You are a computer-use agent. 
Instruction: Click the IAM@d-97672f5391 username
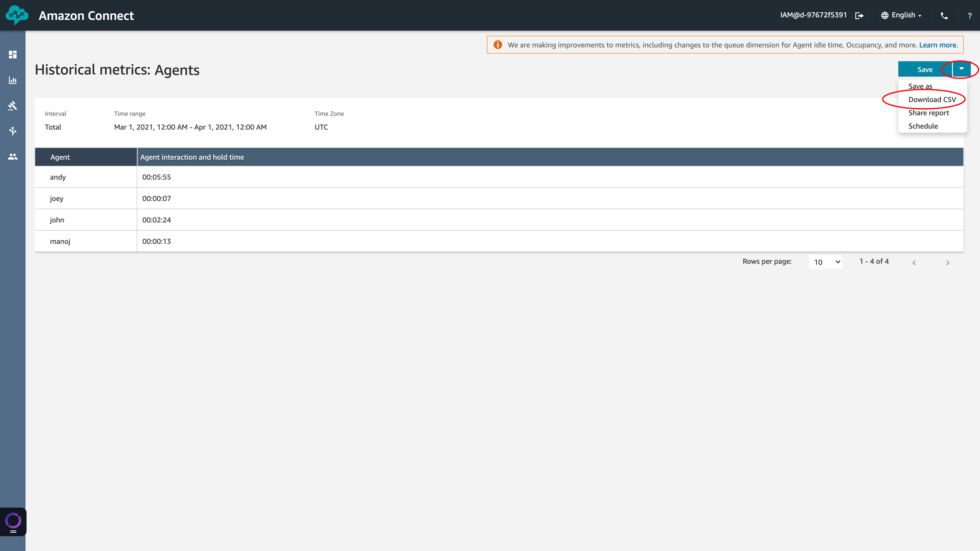[x=813, y=15]
